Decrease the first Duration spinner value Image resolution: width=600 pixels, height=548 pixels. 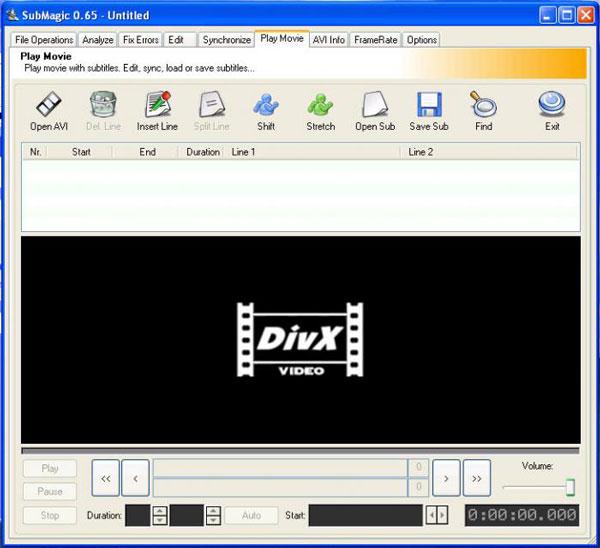160,520
